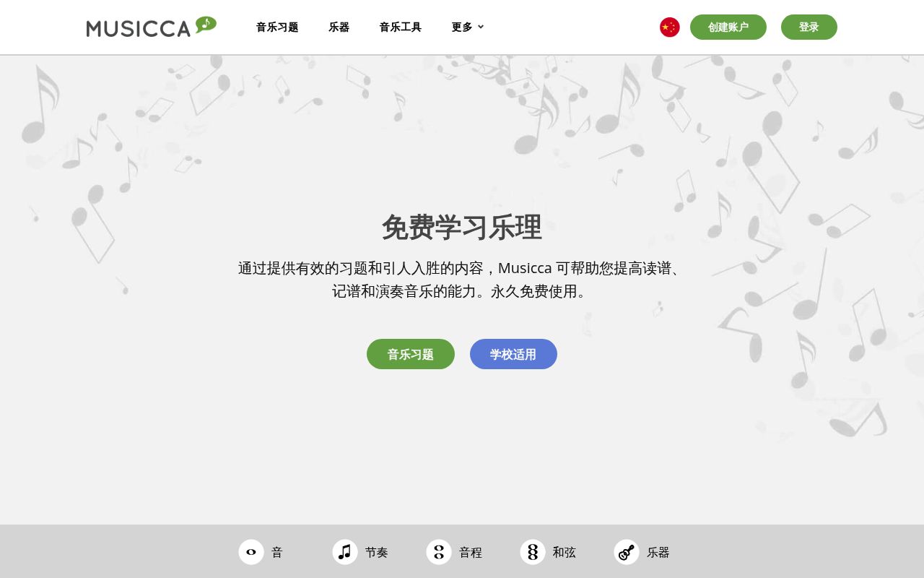Click the 免费学习乐理 heading
This screenshot has width=924, height=578.
coord(462,228)
